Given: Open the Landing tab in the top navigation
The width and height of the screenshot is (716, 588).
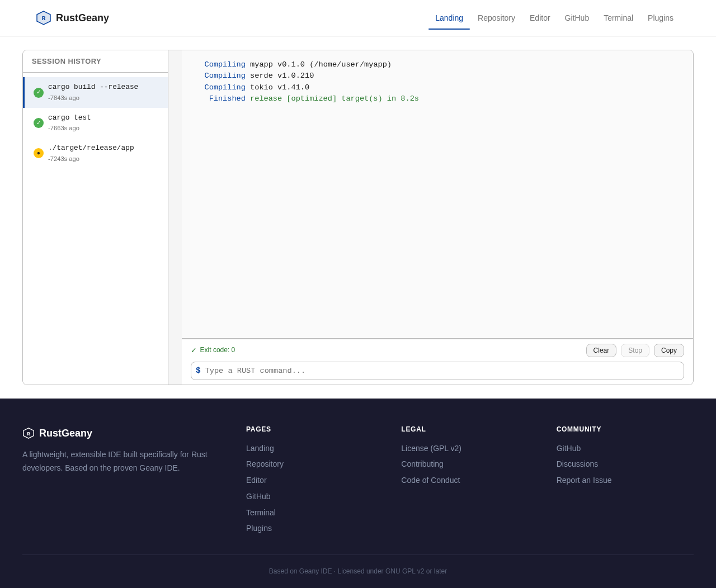Looking at the screenshot, I should click(x=449, y=18).
